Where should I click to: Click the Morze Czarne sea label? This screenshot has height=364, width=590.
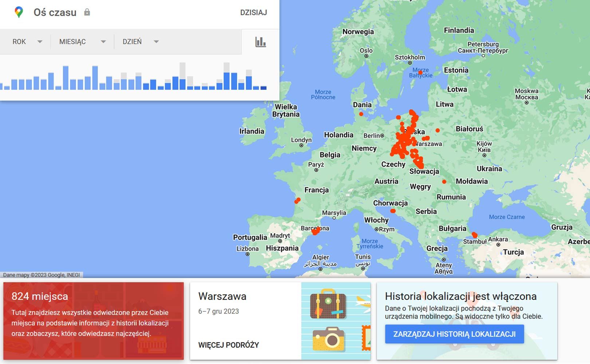pyautogui.click(x=507, y=217)
